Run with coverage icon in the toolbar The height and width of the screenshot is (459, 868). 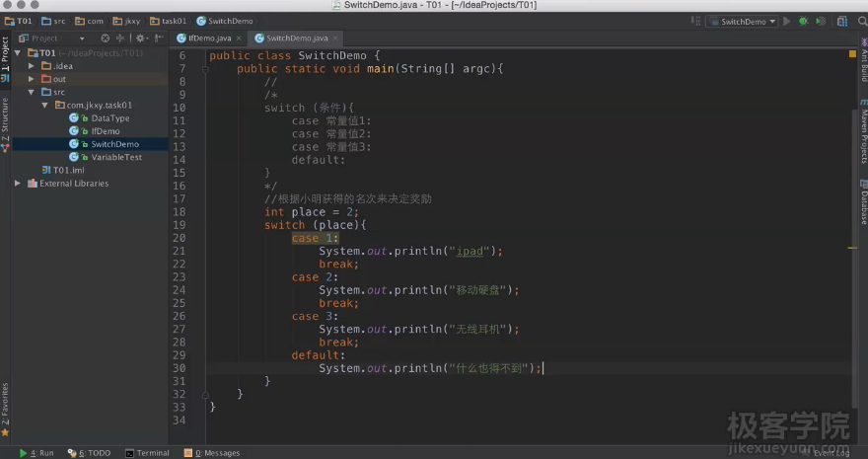coord(818,21)
